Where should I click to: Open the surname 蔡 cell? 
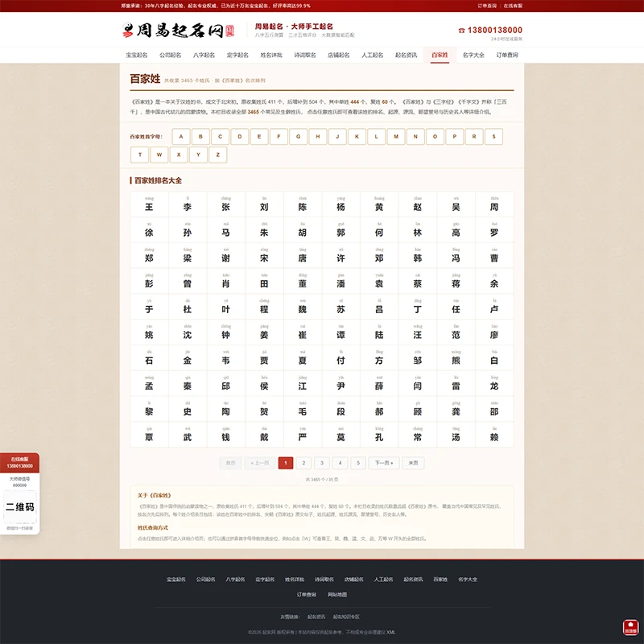click(418, 281)
